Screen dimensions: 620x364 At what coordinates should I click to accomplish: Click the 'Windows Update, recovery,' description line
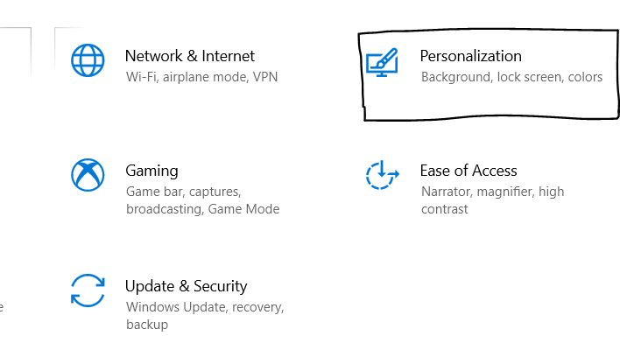coord(205,307)
